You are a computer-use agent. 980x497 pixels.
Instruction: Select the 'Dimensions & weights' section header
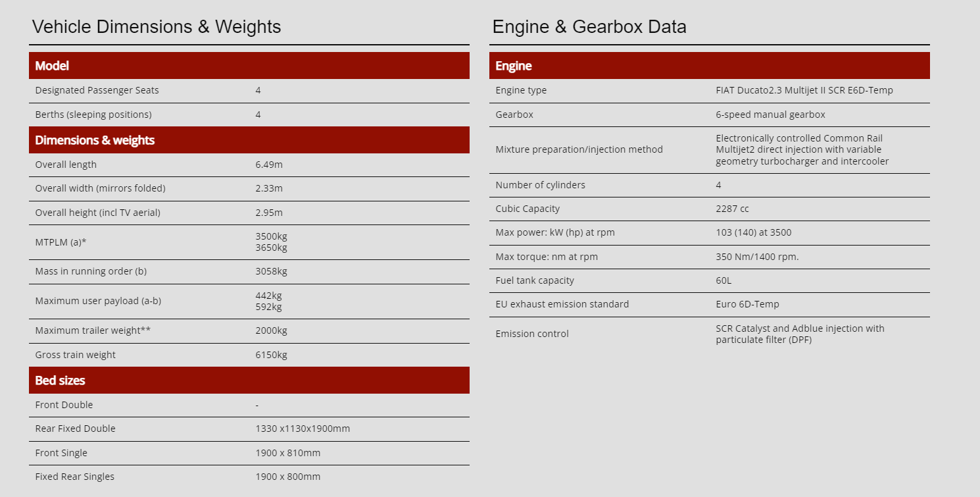click(x=249, y=140)
